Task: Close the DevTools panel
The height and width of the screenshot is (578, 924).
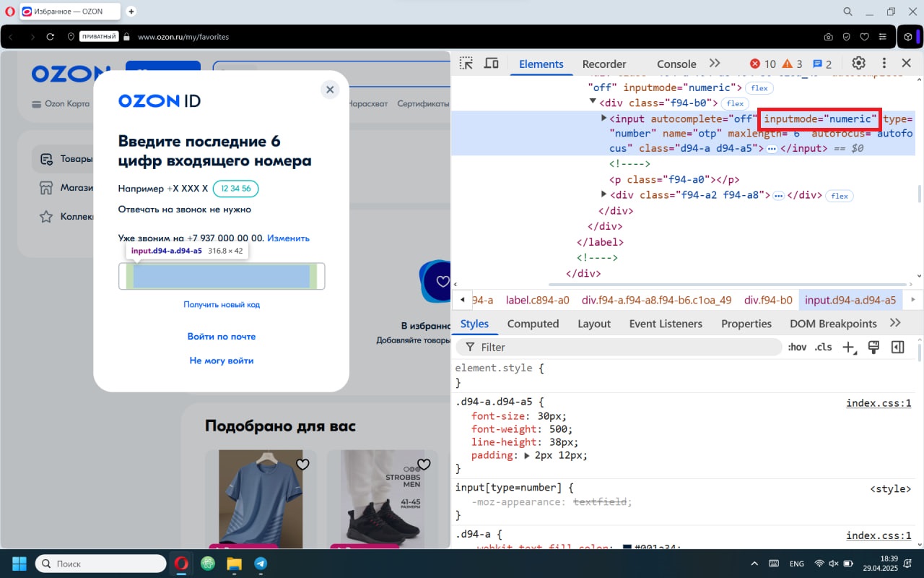Action: click(x=907, y=64)
